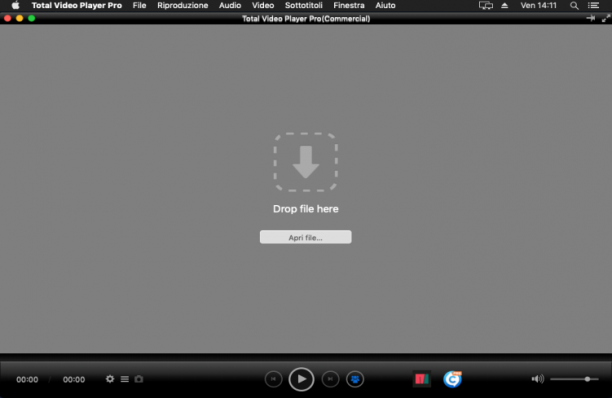
Task: Click the drop file arrow area
Action: 306,162
